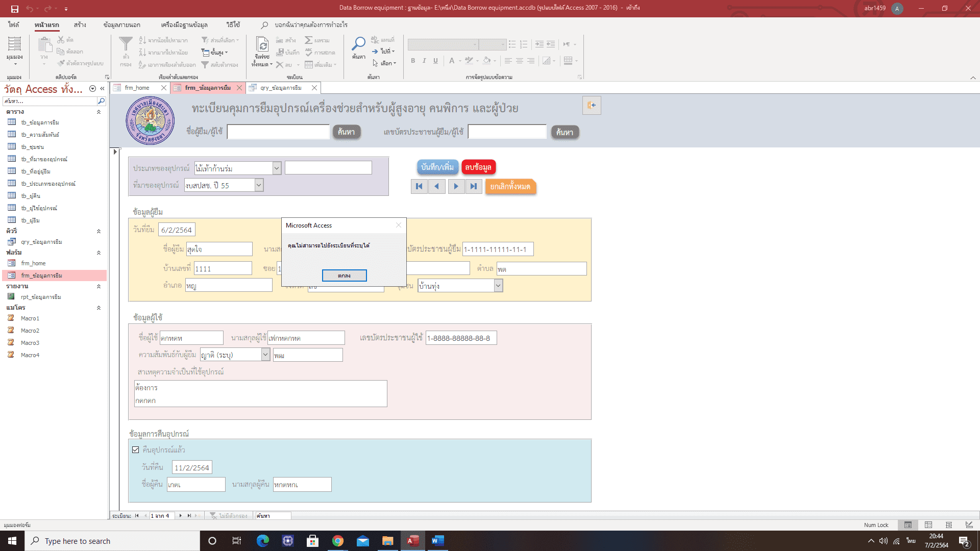
Task: Open the External Data (ข้อมูลภายนอก) tab
Action: 121,24
